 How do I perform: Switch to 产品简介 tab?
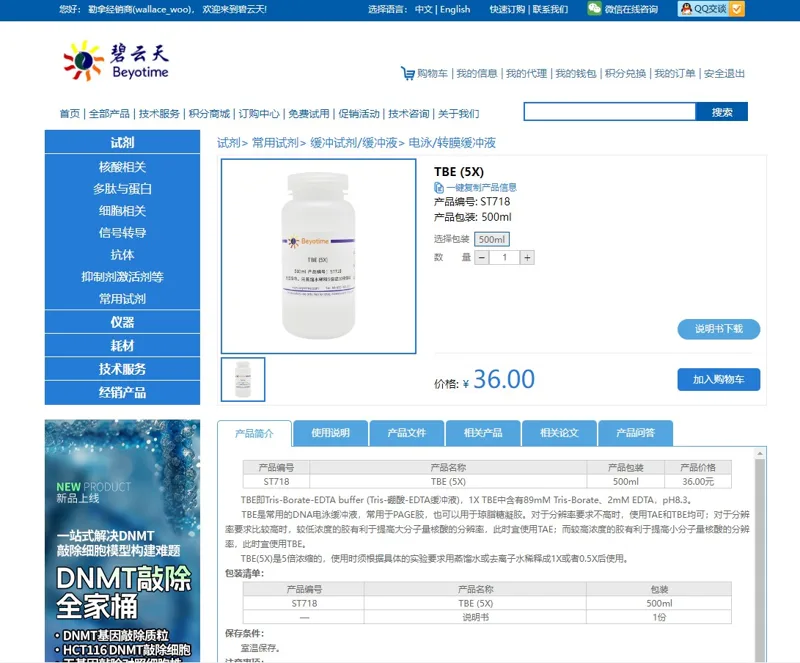[x=254, y=434]
